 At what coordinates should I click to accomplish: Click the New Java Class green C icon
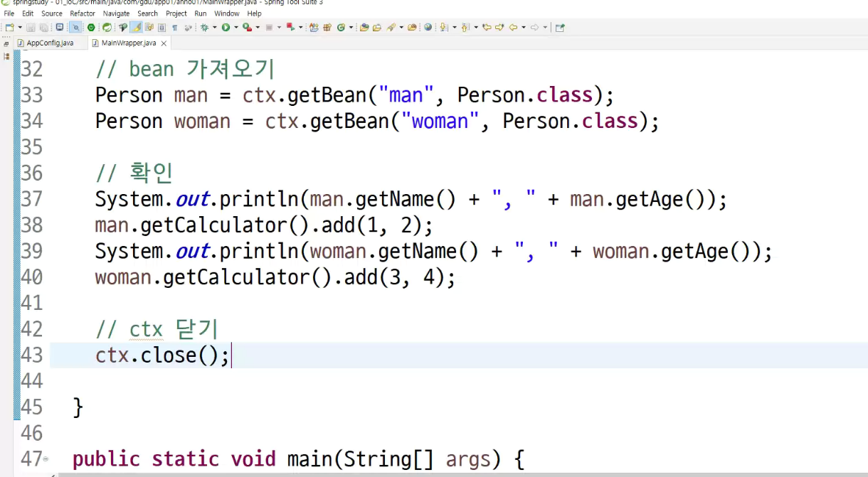pyautogui.click(x=341, y=28)
